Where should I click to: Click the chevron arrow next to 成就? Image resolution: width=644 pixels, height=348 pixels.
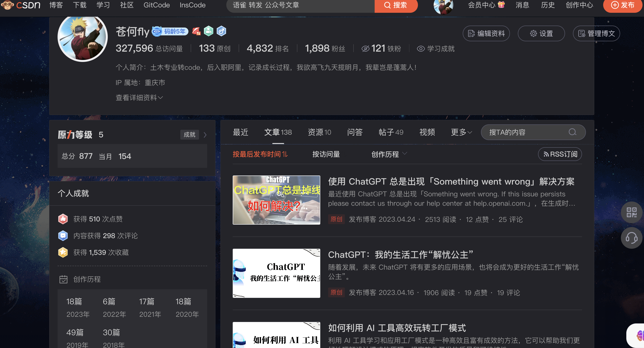205,135
